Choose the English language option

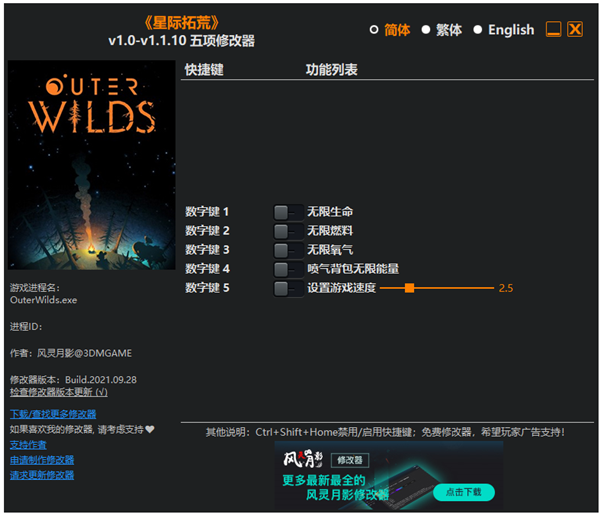[x=478, y=30]
